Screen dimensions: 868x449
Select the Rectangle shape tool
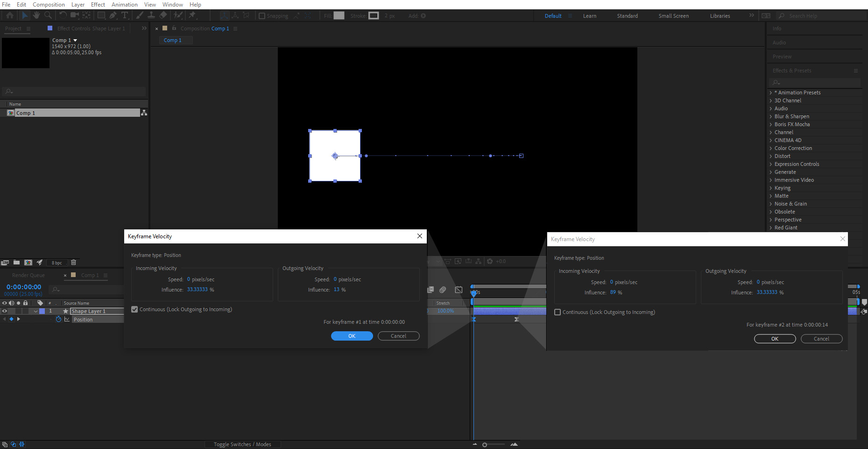pyautogui.click(x=101, y=15)
